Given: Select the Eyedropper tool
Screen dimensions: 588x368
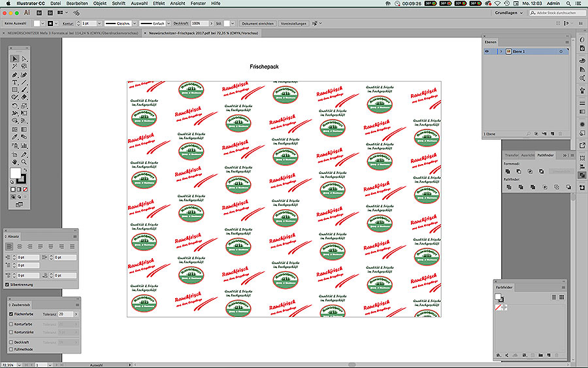Looking at the screenshot, I should click(14, 137).
